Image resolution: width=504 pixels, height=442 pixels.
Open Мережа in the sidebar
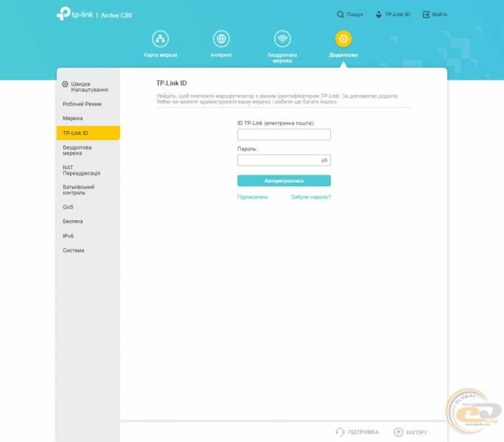[73, 119]
